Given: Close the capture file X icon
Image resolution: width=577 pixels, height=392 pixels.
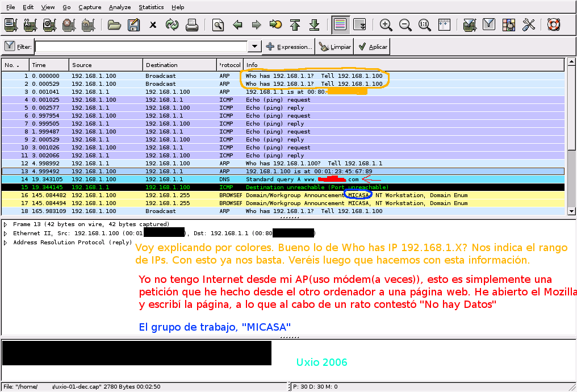Looking at the screenshot, I should (x=153, y=25).
